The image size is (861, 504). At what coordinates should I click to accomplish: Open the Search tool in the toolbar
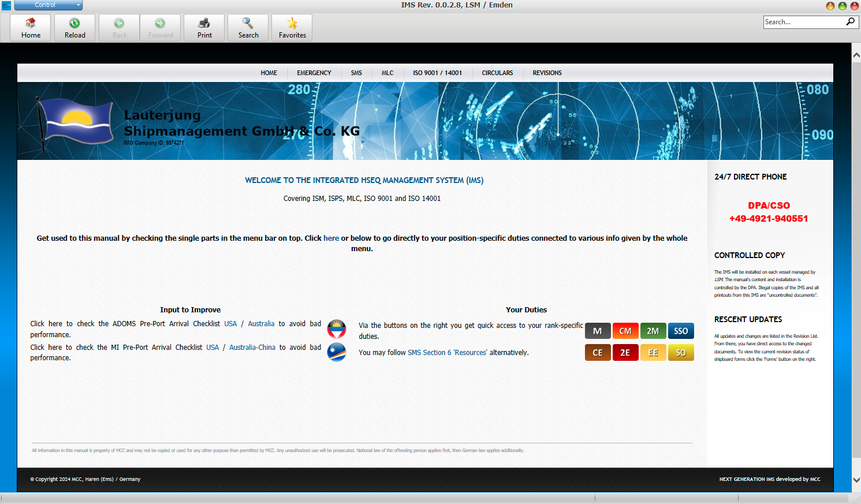tap(248, 28)
